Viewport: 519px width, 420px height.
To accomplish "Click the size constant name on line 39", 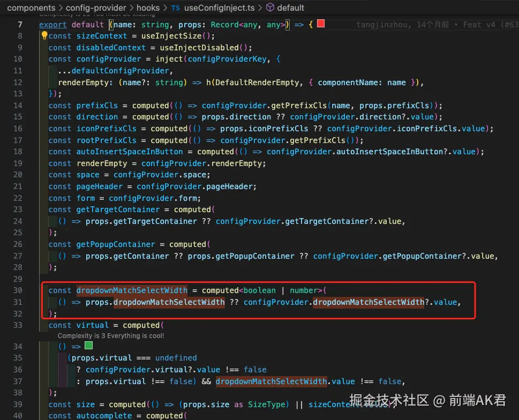I will [85, 404].
